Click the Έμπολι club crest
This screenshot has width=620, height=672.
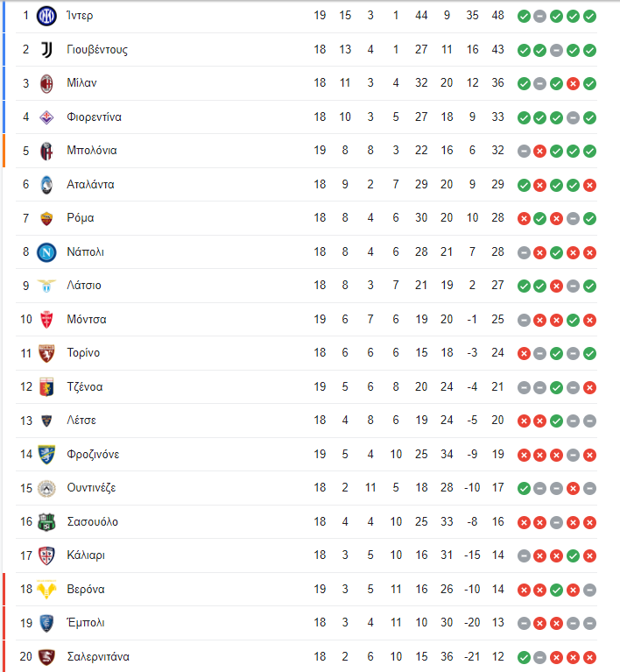click(46, 623)
